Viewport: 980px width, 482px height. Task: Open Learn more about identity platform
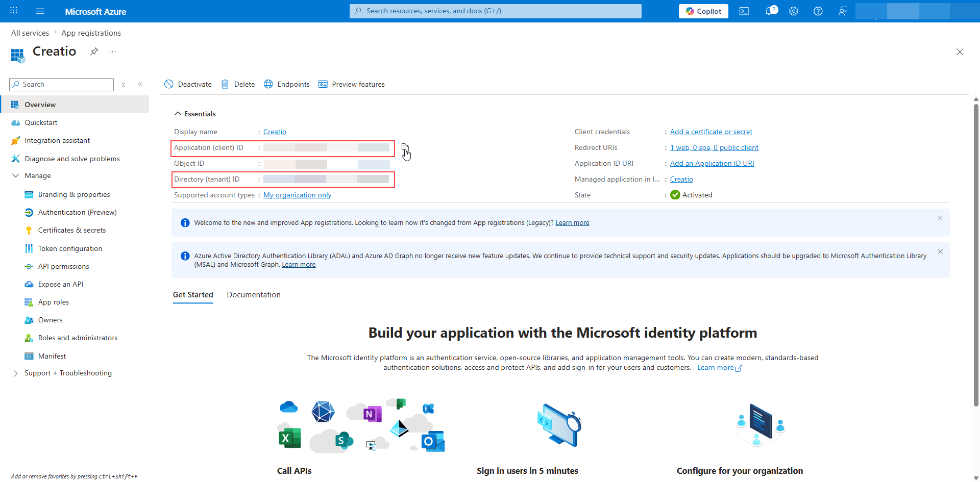point(719,368)
